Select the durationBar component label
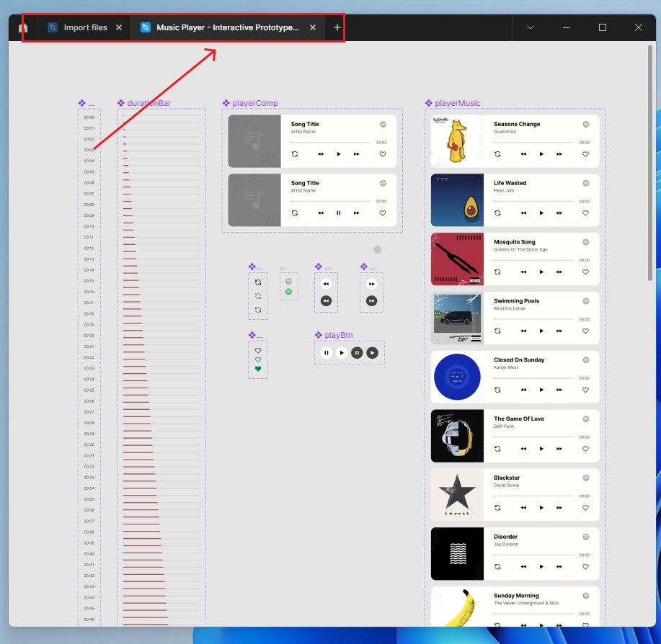This screenshot has width=661, height=644. (148, 103)
